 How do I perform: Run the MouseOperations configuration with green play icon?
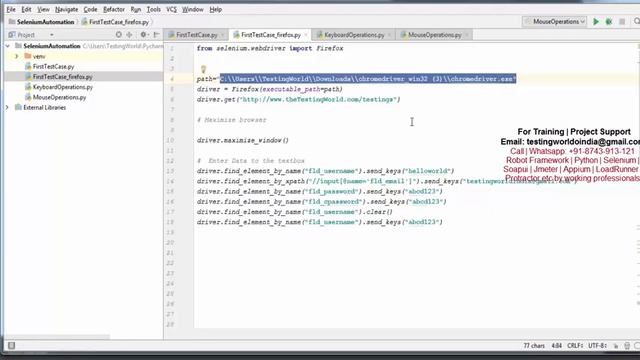tap(596, 22)
